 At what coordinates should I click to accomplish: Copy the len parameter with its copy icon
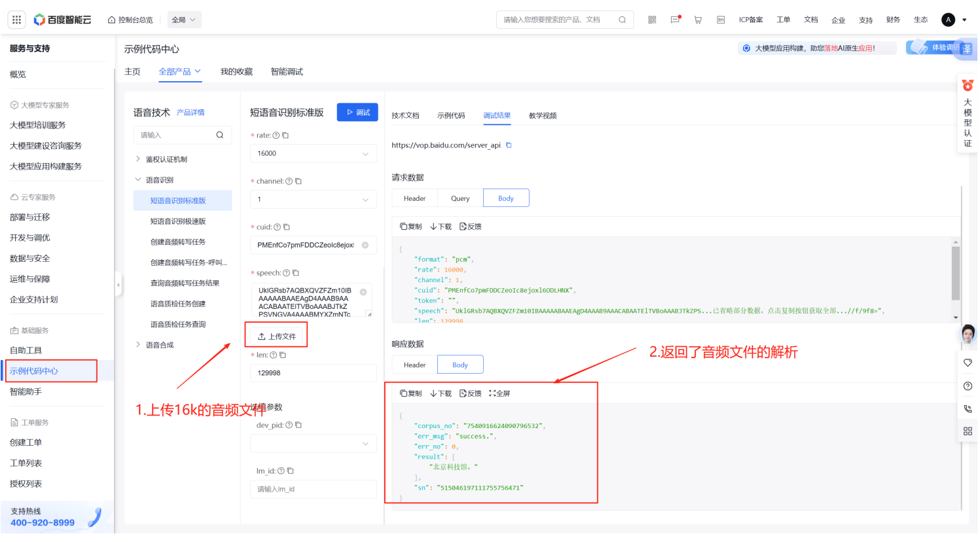(x=283, y=355)
